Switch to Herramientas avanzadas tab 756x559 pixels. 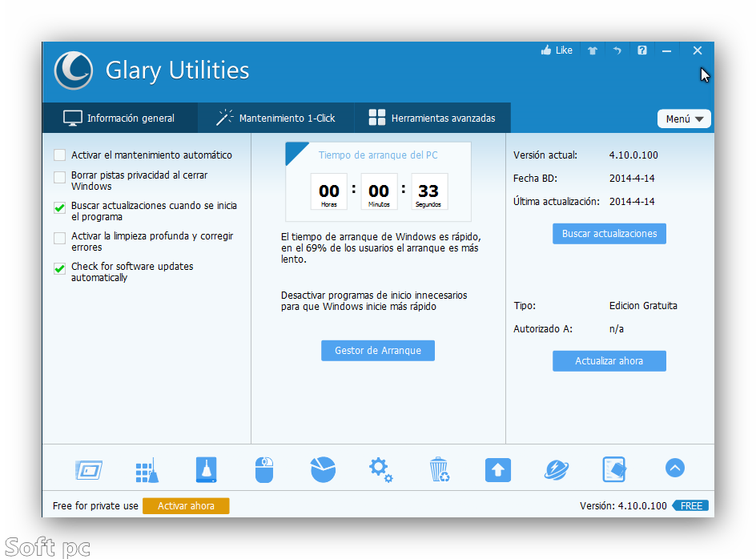coord(432,118)
